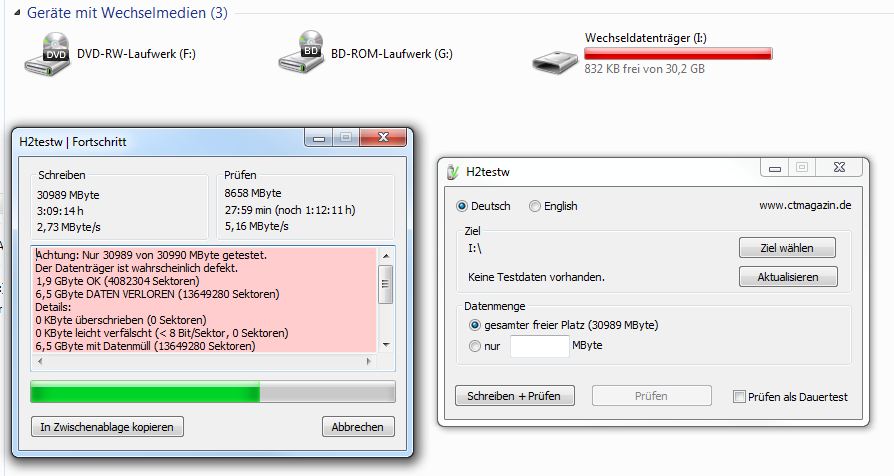Cancel the test with Abbrechen
Viewport: 894px width, 476px height.
coord(358,427)
